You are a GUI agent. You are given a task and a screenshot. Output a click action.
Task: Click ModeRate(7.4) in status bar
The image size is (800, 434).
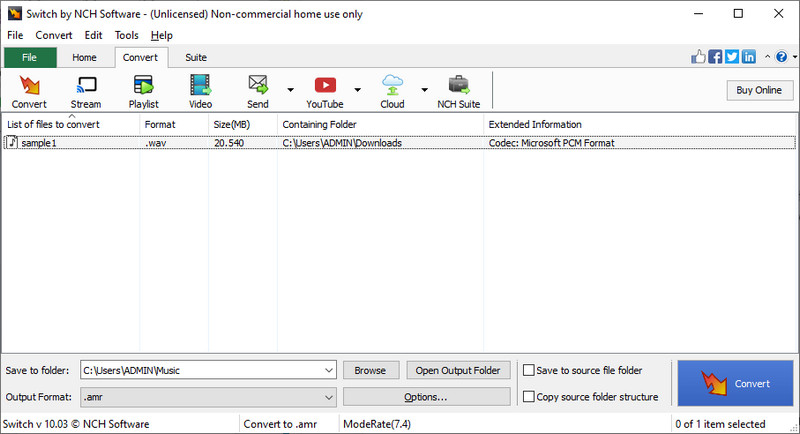(377, 424)
